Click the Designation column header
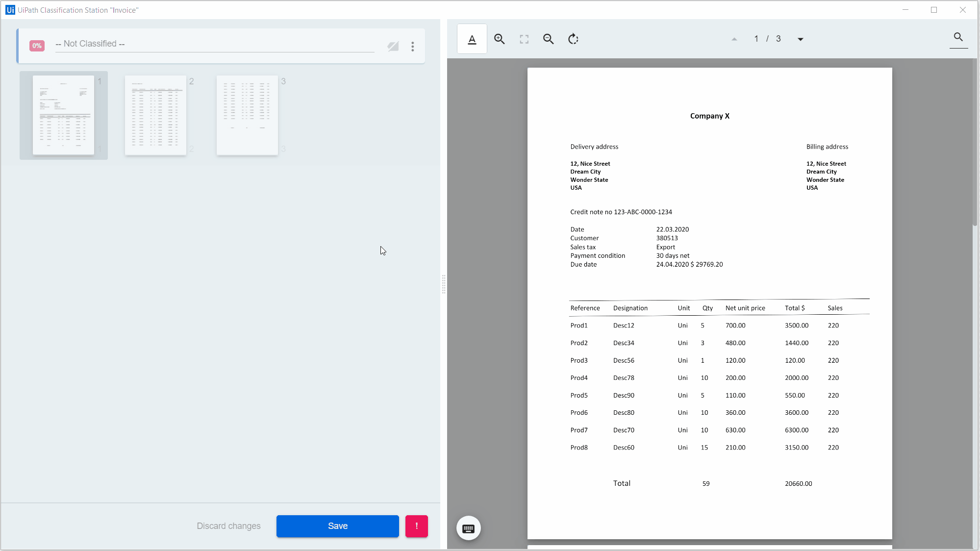The image size is (980, 551). pos(630,308)
